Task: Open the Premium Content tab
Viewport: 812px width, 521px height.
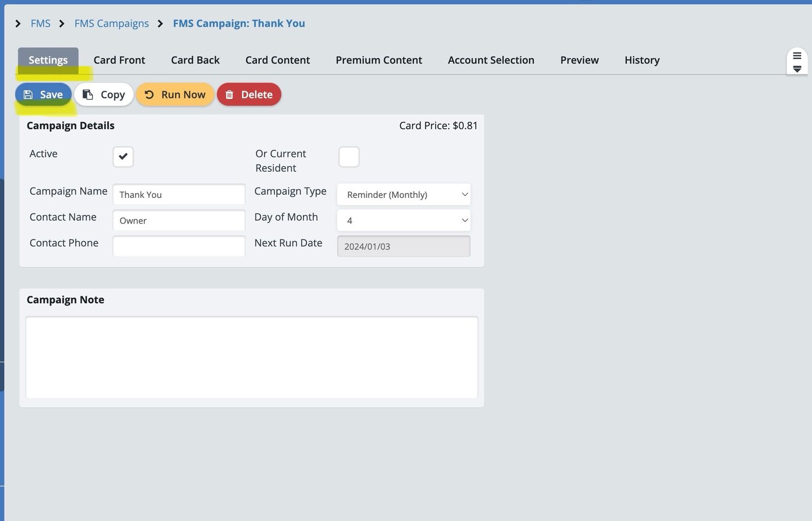Action: pyautogui.click(x=379, y=60)
